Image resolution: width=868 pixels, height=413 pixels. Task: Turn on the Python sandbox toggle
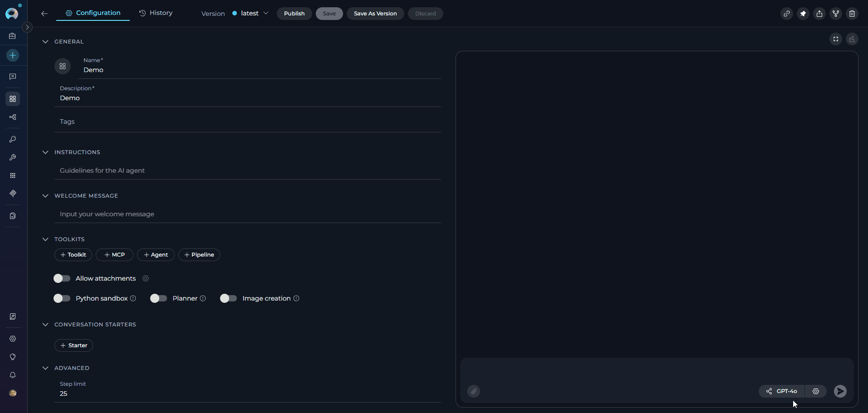pos(62,298)
